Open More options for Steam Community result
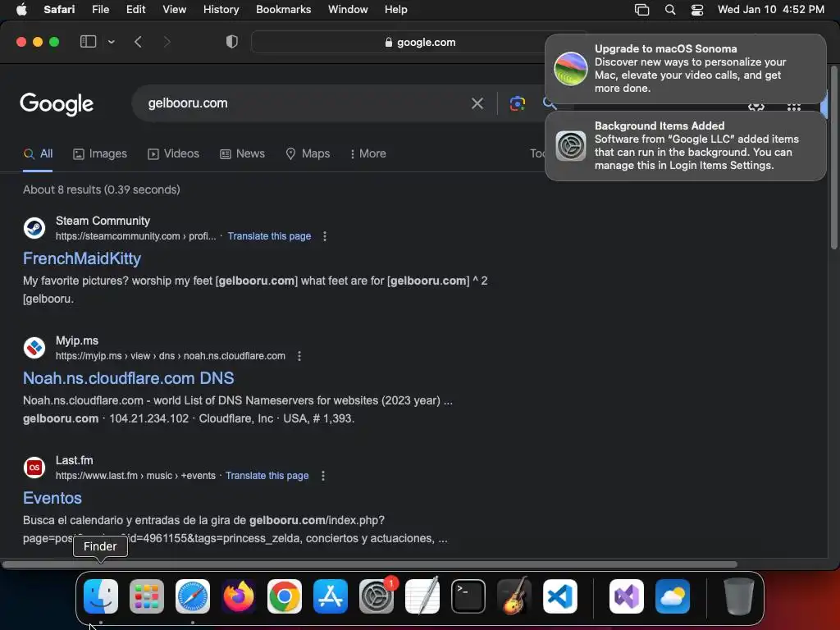The image size is (840, 630). (325, 236)
